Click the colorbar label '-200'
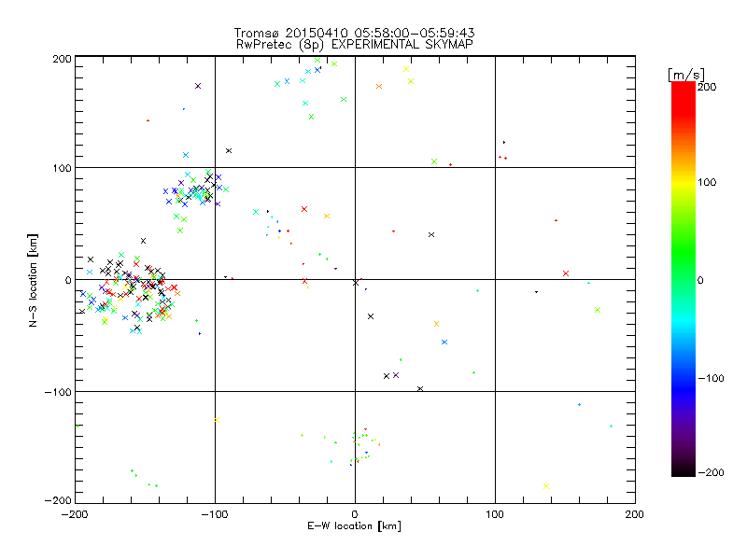The height and width of the screenshot is (560, 747). click(711, 472)
